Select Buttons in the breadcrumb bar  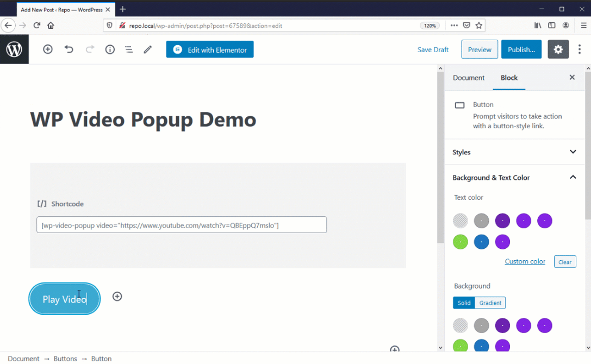(x=65, y=359)
